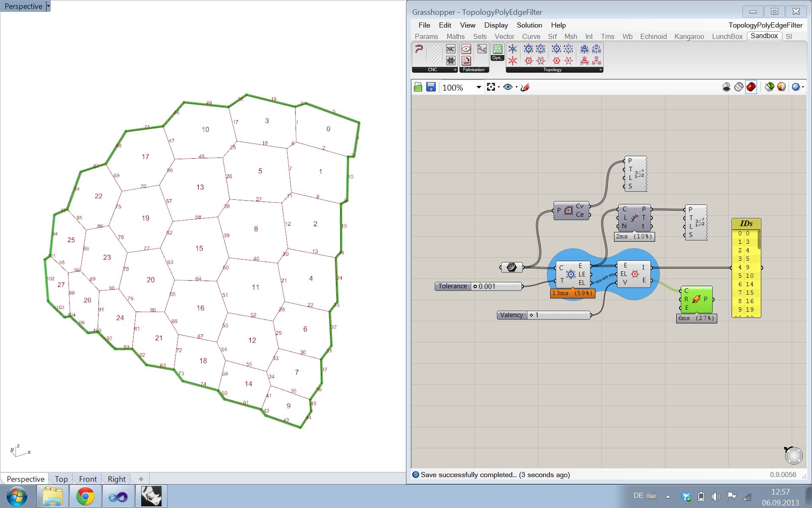Toggle the eye preview visibility icon
This screenshot has height=508, width=812.
click(508, 87)
